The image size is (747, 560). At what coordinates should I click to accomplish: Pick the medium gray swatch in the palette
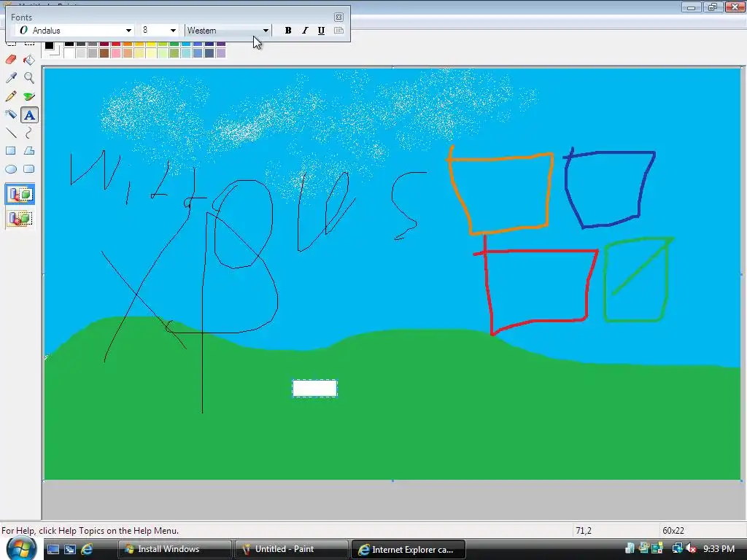(x=93, y=52)
